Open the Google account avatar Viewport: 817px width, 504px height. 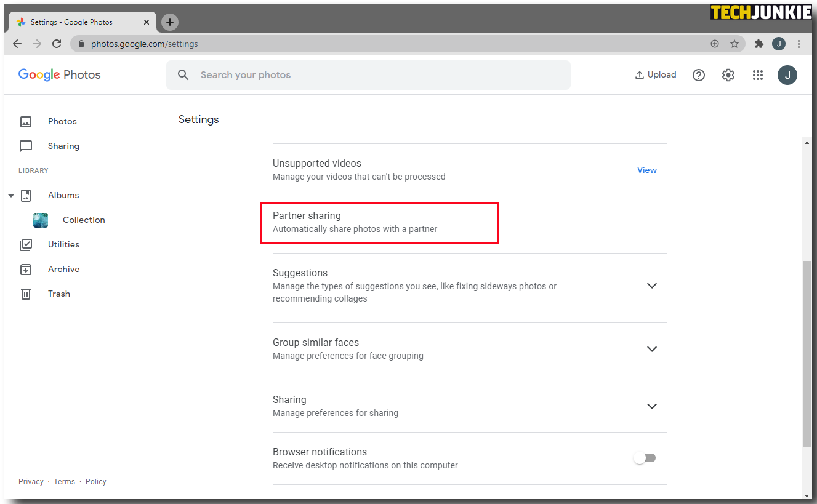click(x=787, y=75)
